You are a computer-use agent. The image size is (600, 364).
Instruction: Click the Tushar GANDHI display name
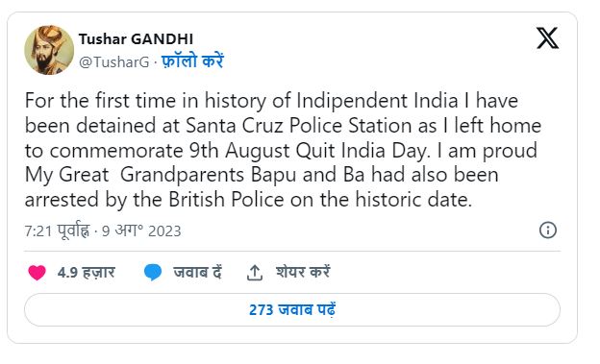[136, 39]
